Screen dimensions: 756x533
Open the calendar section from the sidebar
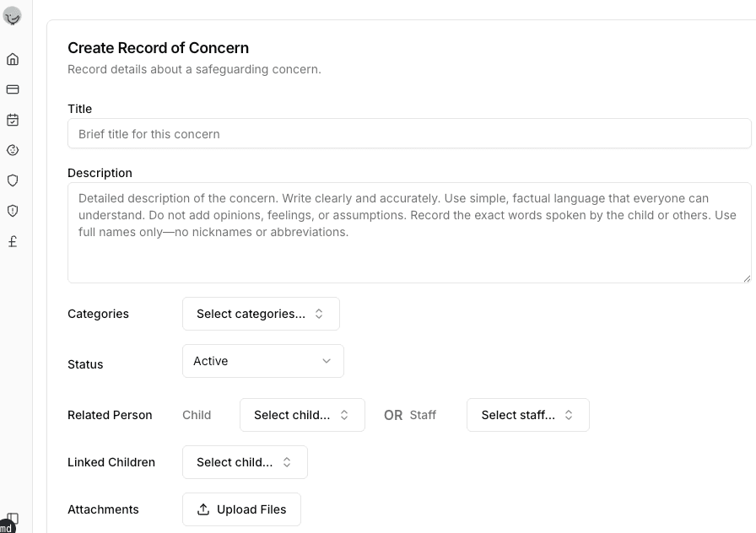pyautogui.click(x=13, y=120)
